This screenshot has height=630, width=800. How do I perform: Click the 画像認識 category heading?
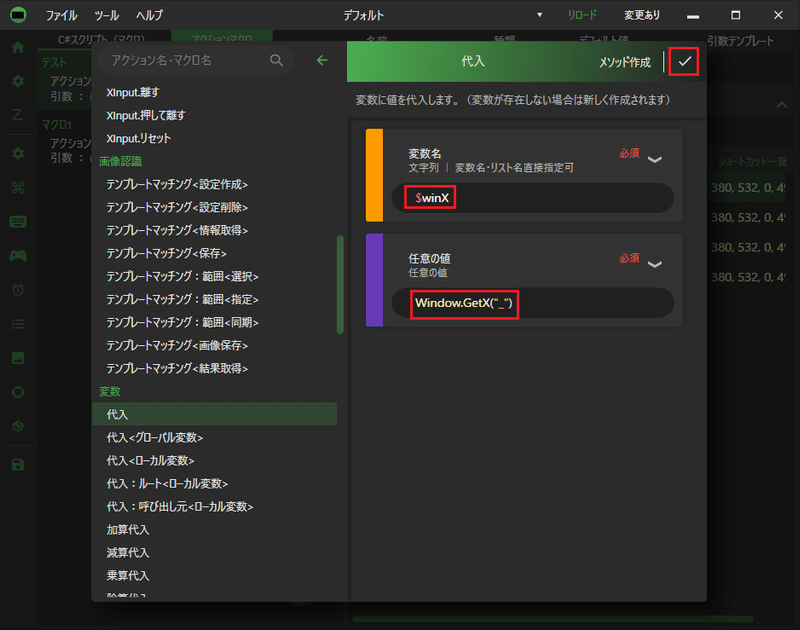[120, 161]
